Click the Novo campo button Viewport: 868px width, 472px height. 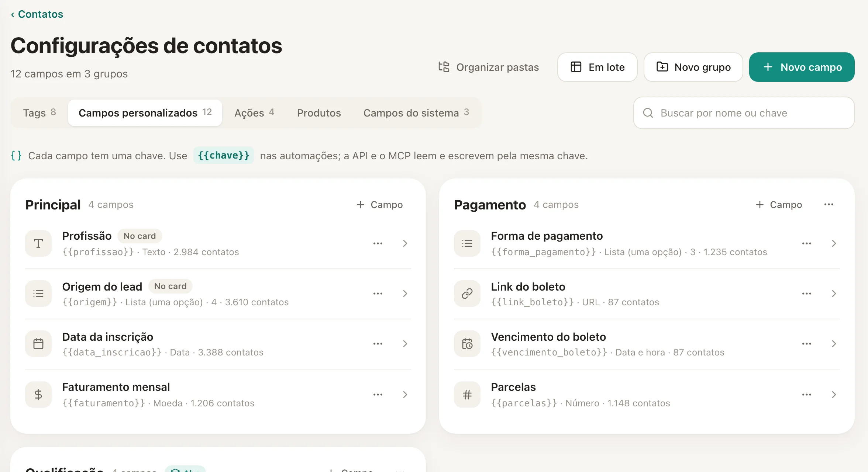pyautogui.click(x=802, y=67)
